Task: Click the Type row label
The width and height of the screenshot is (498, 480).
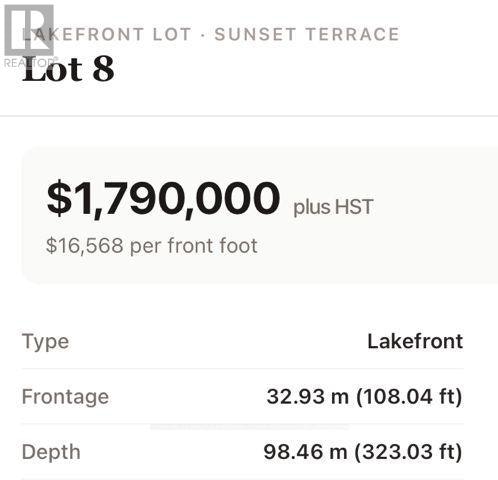Action: point(46,342)
